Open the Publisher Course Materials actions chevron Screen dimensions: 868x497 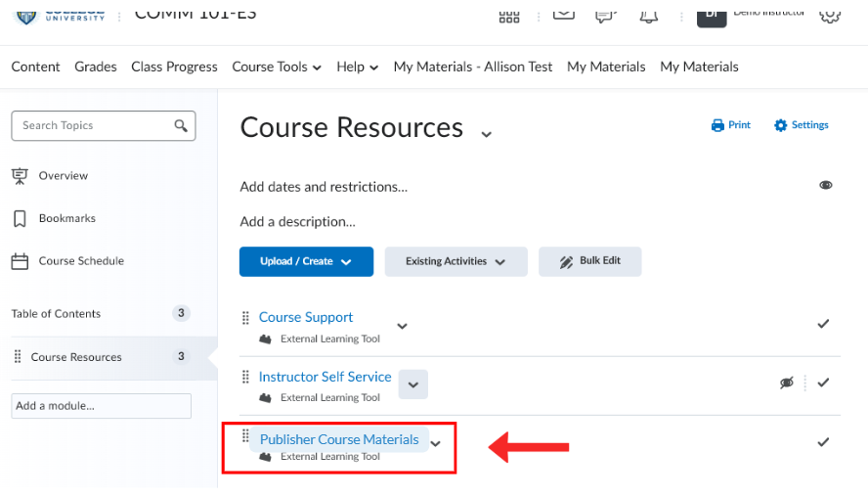click(x=436, y=444)
